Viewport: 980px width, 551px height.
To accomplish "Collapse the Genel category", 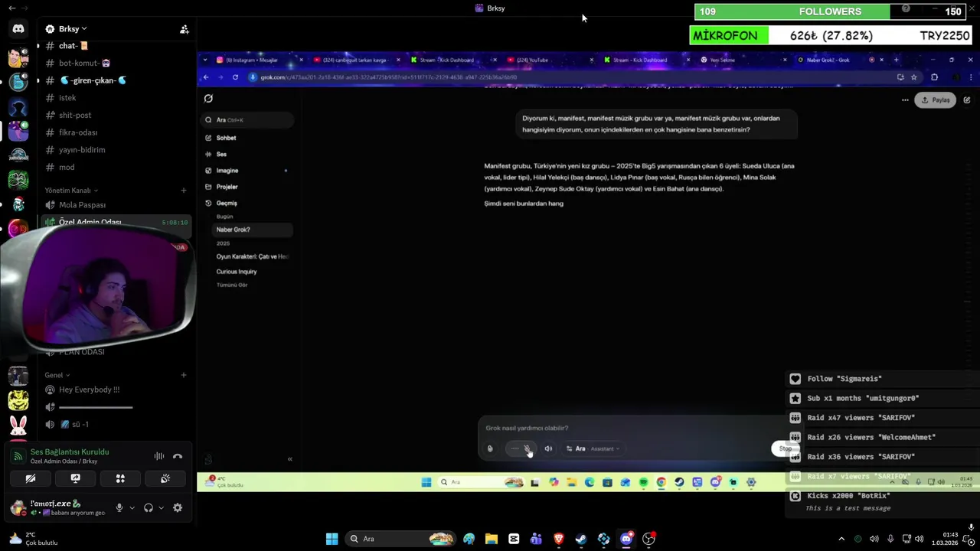I will coord(57,375).
